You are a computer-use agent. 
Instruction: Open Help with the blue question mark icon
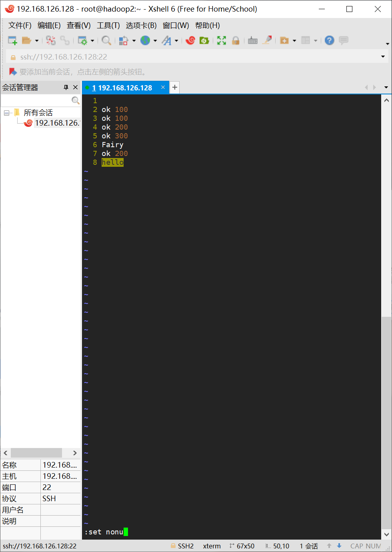coord(329,40)
